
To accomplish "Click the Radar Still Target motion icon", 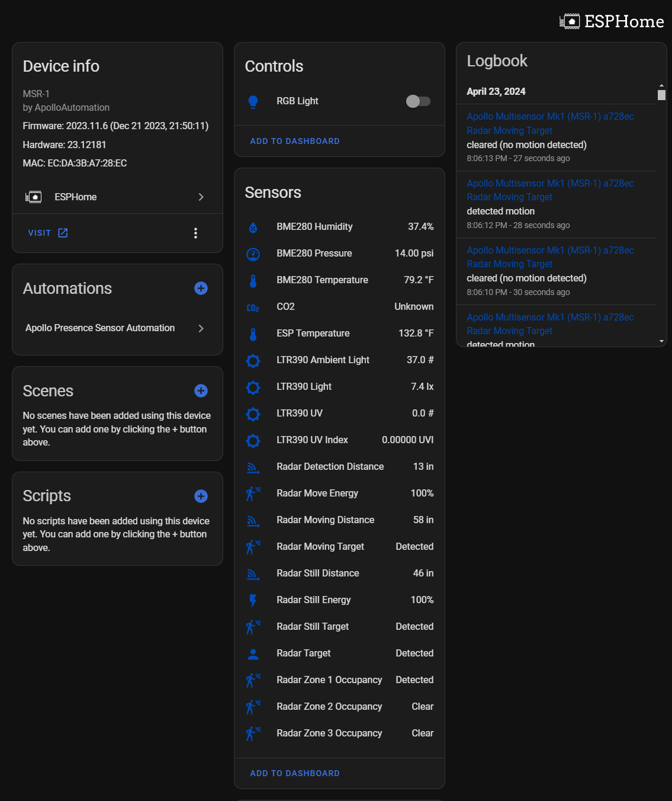I will coord(253,627).
